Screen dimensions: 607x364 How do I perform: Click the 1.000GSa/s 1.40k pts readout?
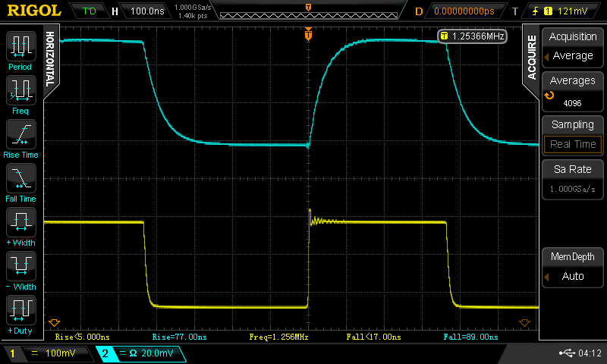[x=193, y=11]
